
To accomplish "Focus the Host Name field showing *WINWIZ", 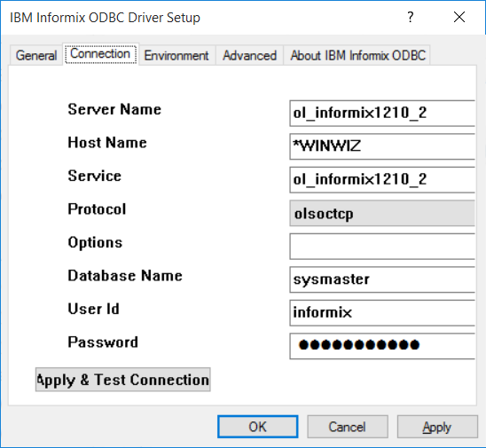I will pos(382,146).
